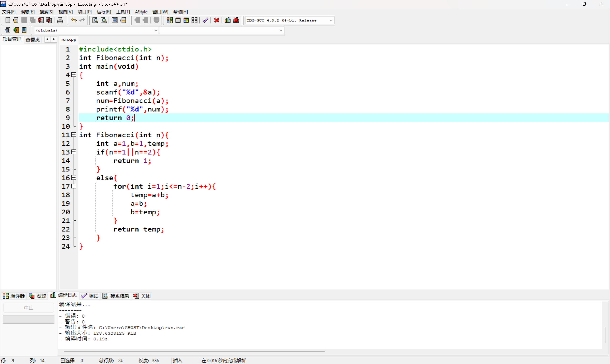Collapse the for loop fold at line 17
The image size is (610, 364).
pyautogui.click(x=74, y=186)
